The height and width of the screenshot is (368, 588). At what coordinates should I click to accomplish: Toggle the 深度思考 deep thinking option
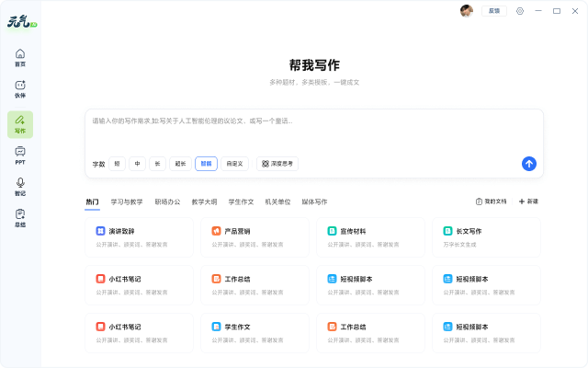[x=277, y=164]
